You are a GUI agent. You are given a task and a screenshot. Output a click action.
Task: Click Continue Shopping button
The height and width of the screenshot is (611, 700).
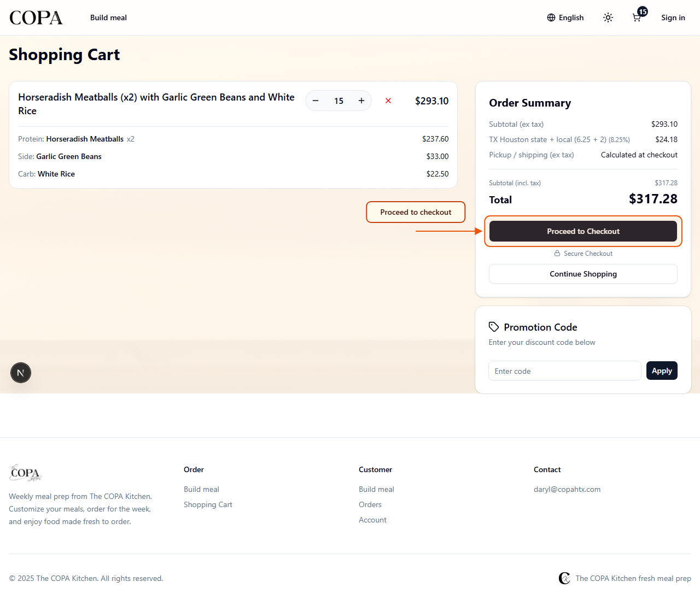click(x=583, y=274)
